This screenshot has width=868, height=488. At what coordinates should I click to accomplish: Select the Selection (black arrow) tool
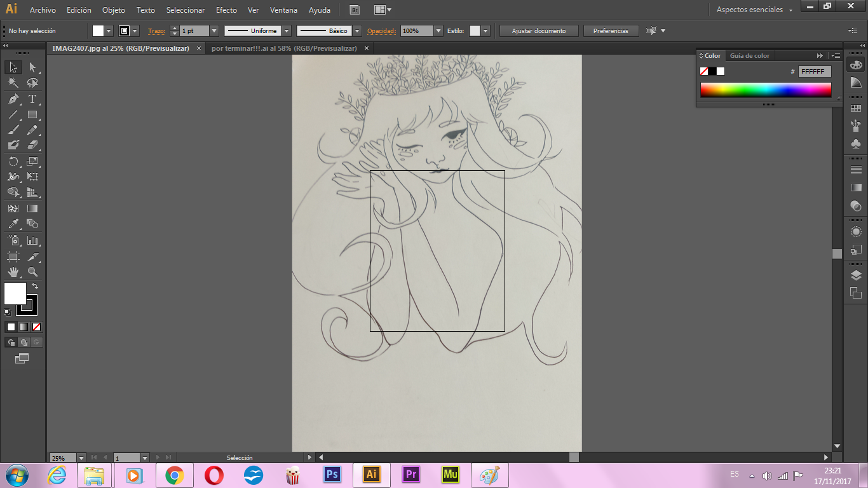click(x=13, y=67)
